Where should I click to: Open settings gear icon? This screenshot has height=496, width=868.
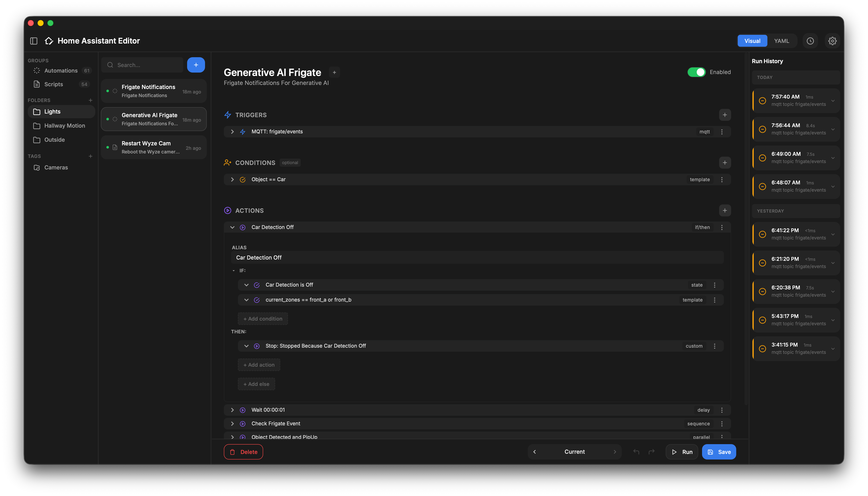(x=832, y=41)
